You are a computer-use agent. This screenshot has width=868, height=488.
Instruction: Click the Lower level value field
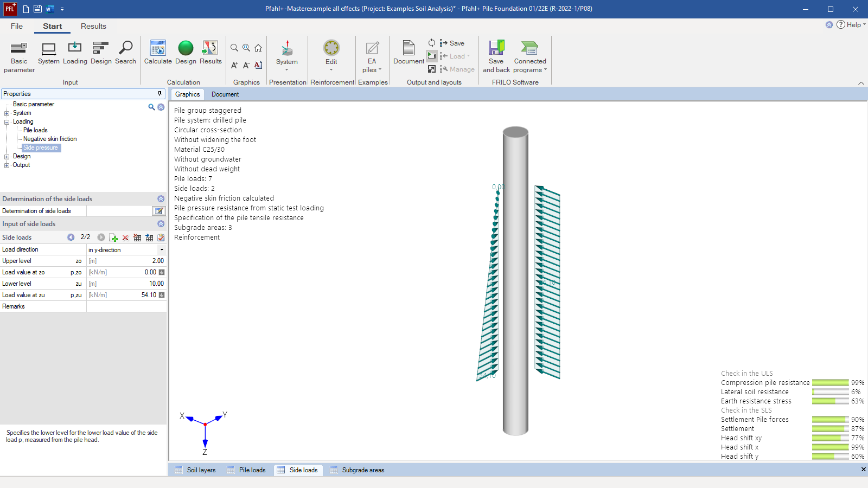[126, 284]
